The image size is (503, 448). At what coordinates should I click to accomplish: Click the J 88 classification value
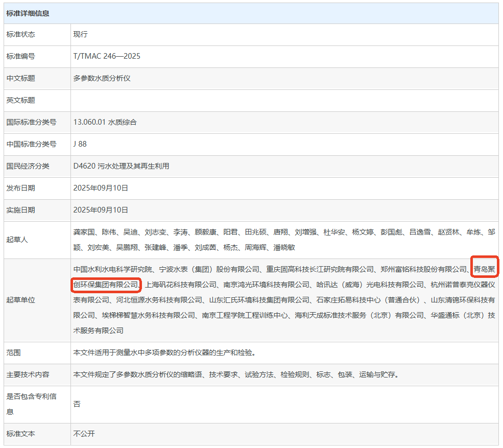click(x=80, y=144)
